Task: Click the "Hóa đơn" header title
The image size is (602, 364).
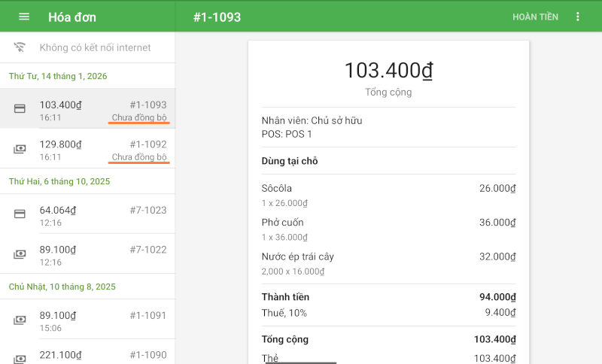Action: point(72,17)
